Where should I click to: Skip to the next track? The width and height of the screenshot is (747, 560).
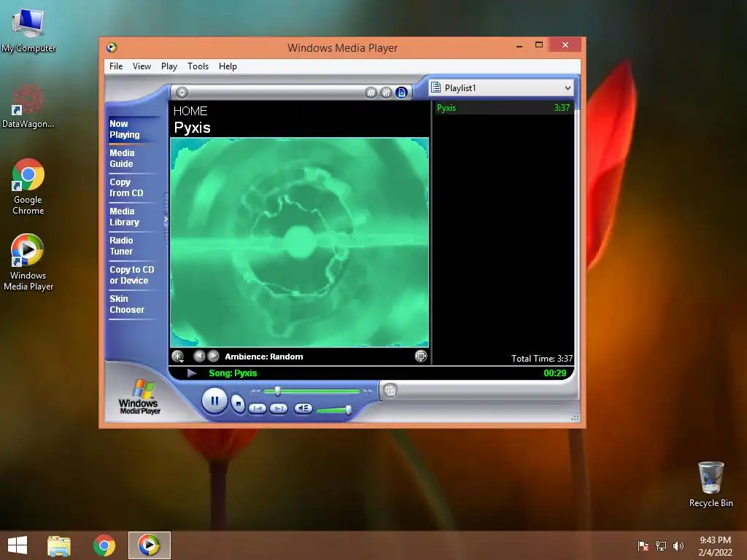(279, 408)
